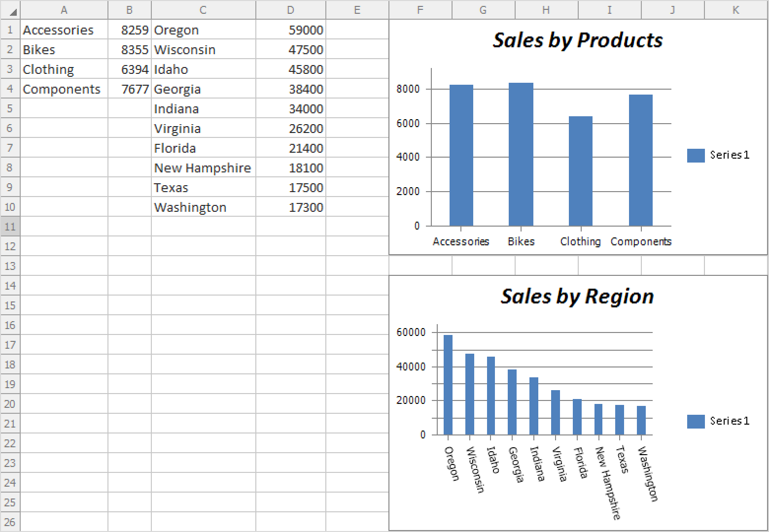The width and height of the screenshot is (769, 532).
Task: Select column K header
Action: [735, 10]
